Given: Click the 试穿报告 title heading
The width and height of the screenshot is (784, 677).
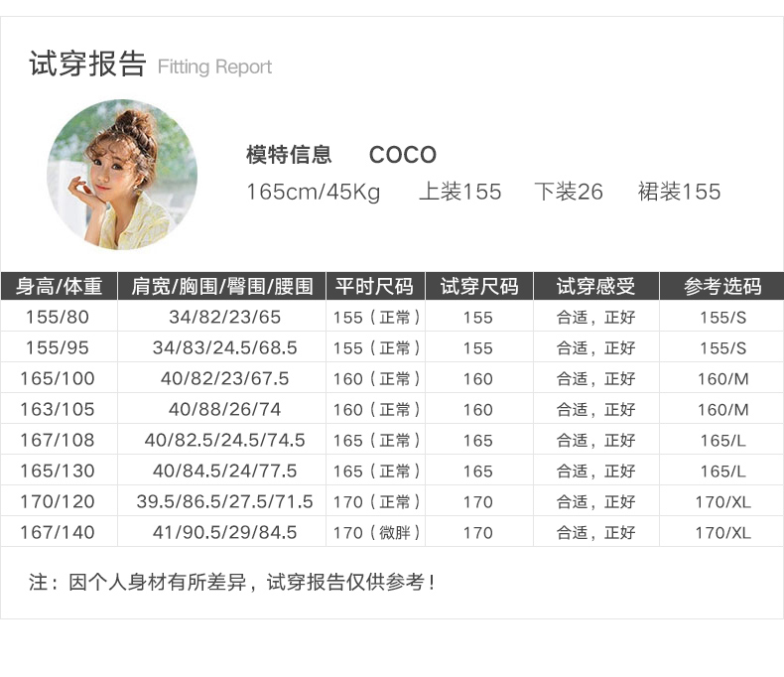Looking at the screenshot, I should tap(87, 64).
